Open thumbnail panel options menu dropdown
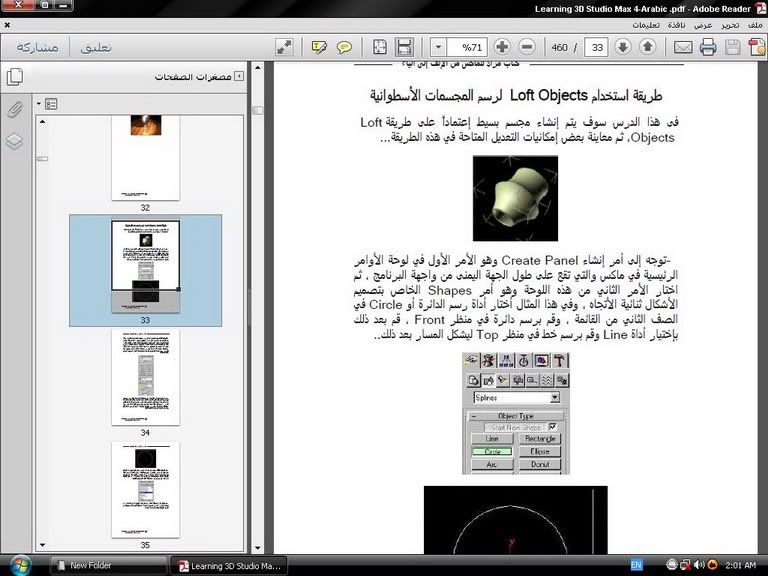Viewport: 768px width, 576px height. click(x=48, y=104)
